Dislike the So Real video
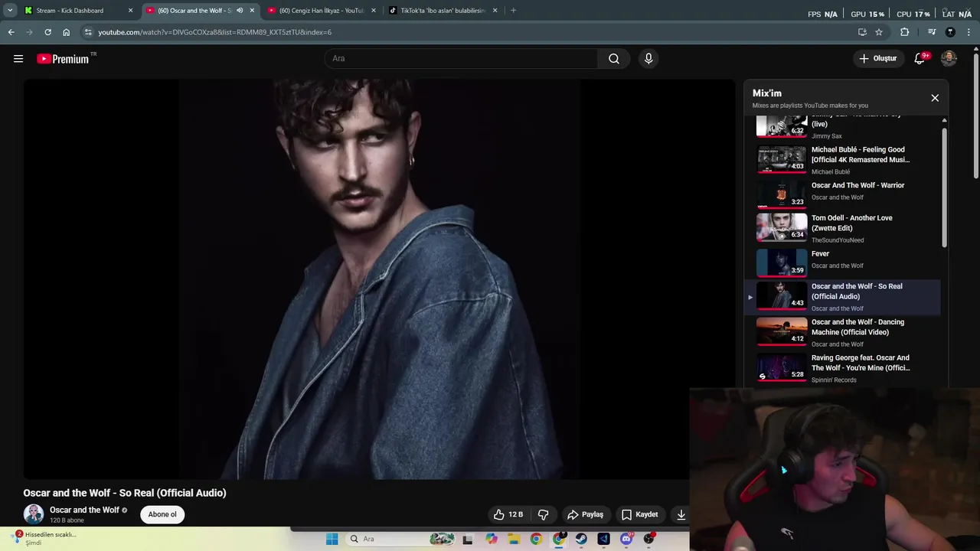The height and width of the screenshot is (551, 980). click(x=544, y=514)
